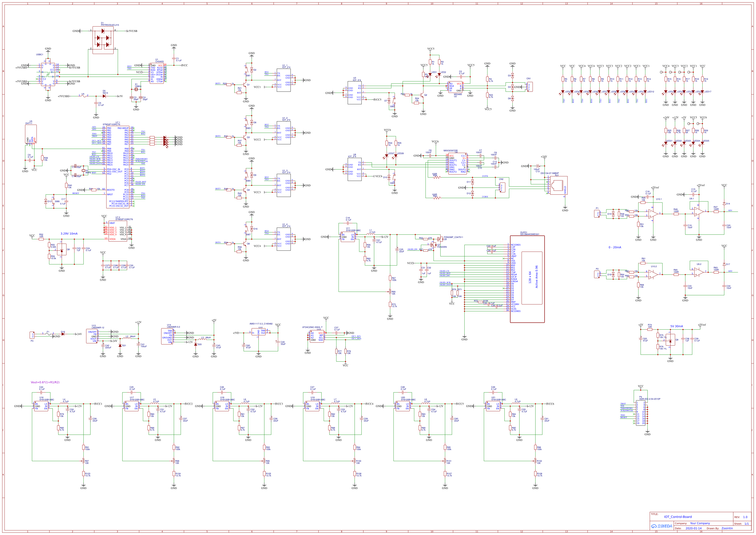Viewport: 756px width, 535px height.
Task: Select the AMS1117-3.3 U12 regulator symbol
Action: click(x=259, y=332)
